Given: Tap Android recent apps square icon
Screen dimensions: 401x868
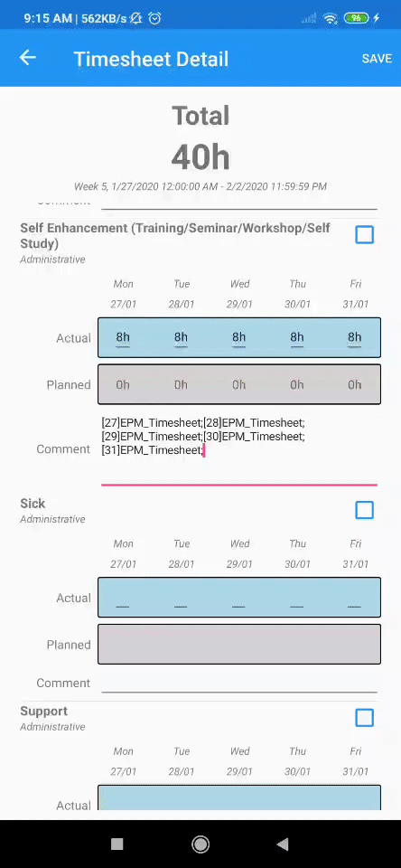Looking at the screenshot, I should point(117,844).
